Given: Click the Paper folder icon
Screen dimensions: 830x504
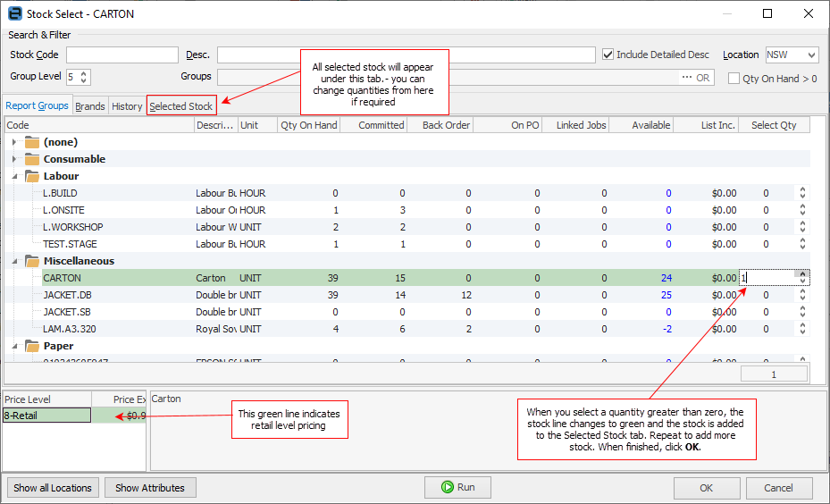Looking at the screenshot, I should (32, 346).
